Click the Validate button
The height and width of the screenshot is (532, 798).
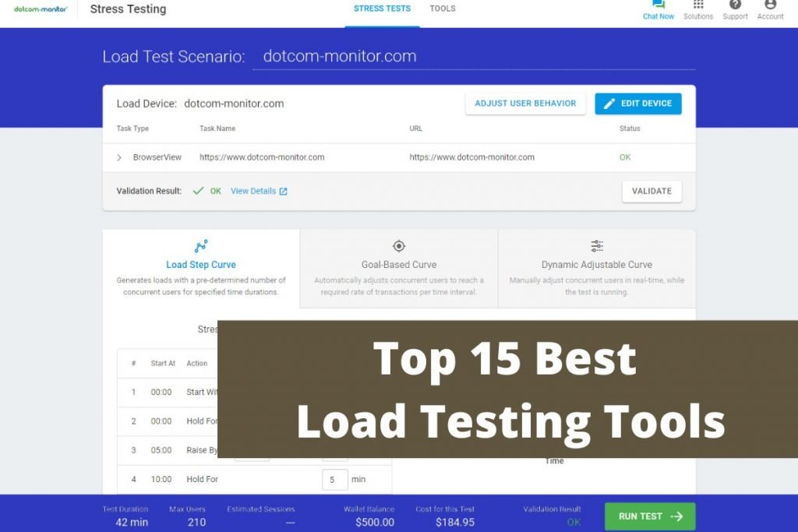tap(651, 192)
